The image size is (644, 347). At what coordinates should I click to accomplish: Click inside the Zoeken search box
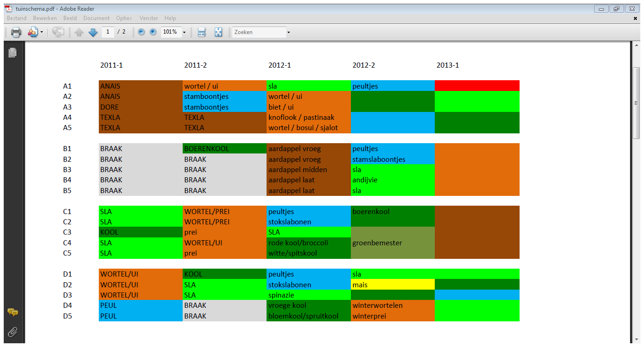[x=259, y=32]
